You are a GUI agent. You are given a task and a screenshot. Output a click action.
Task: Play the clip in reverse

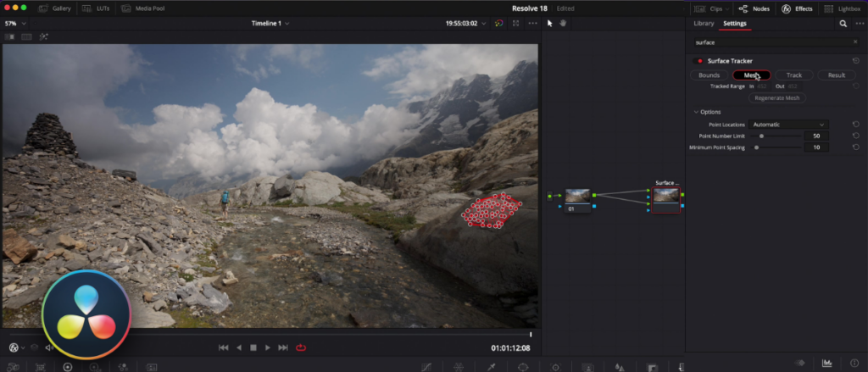[238, 347]
